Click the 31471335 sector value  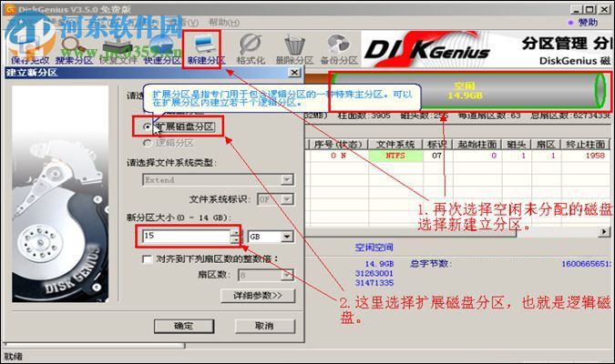(374, 282)
